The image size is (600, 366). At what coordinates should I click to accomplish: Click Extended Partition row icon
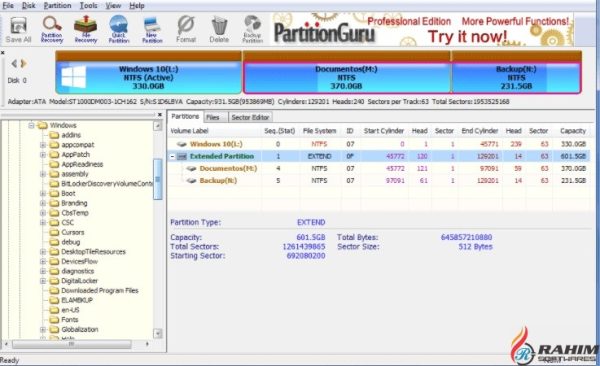[182, 156]
